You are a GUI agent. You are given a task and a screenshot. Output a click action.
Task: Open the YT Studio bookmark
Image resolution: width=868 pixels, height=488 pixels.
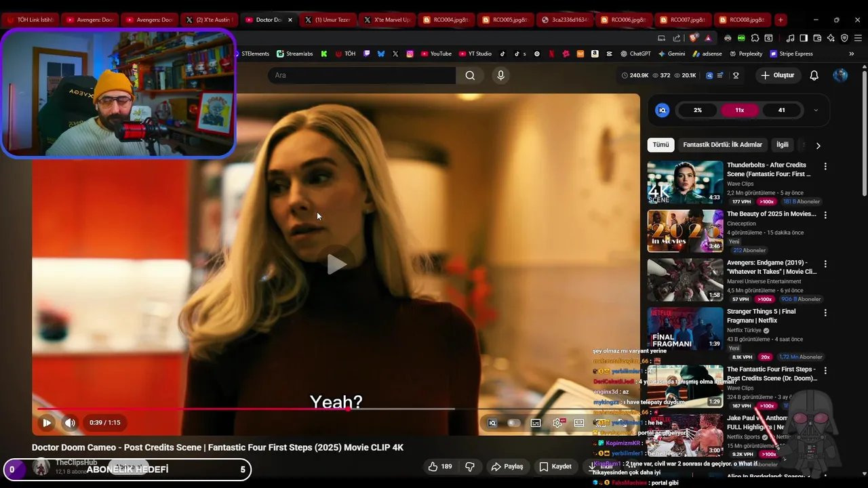pyautogui.click(x=475, y=54)
